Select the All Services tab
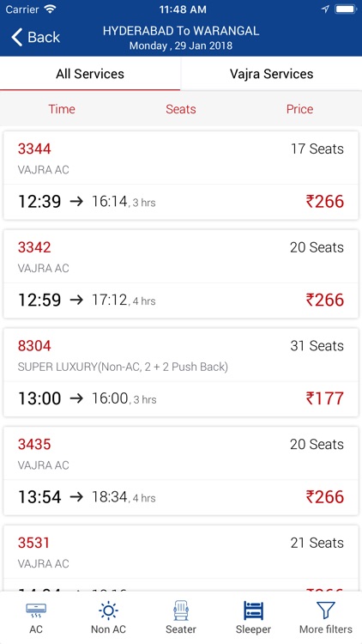 (x=90, y=74)
